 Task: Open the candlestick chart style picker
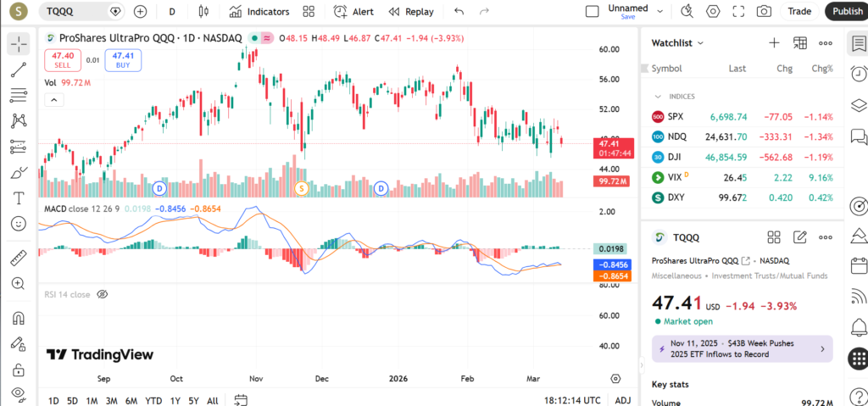point(202,12)
